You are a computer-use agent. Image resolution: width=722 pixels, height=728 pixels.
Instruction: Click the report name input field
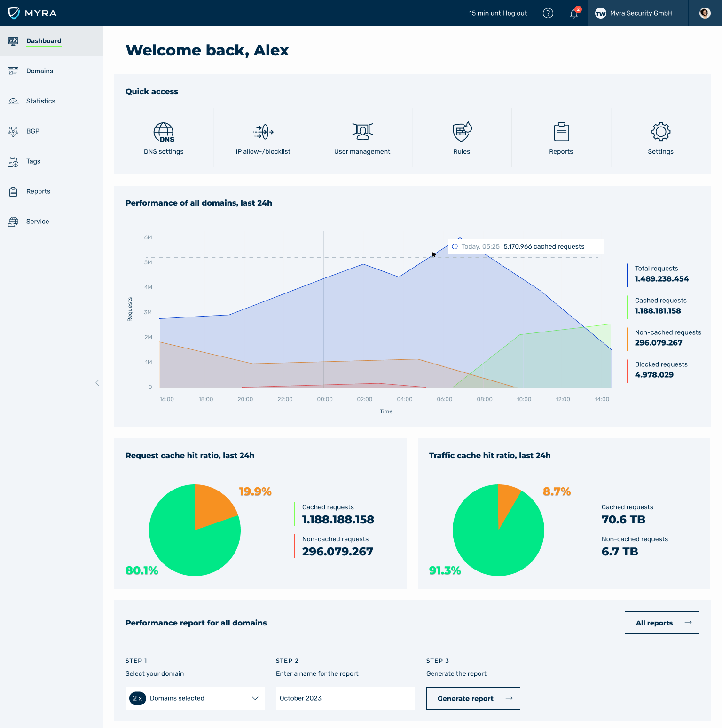tap(345, 698)
